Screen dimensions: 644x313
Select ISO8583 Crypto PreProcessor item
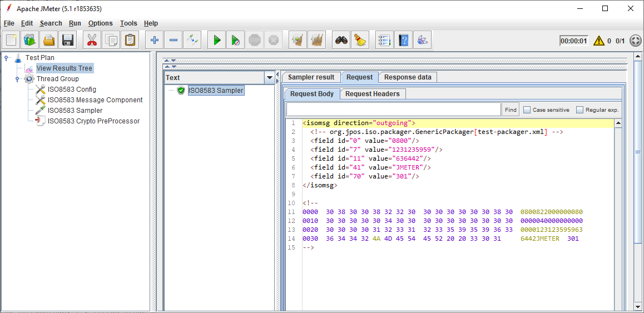(93, 121)
